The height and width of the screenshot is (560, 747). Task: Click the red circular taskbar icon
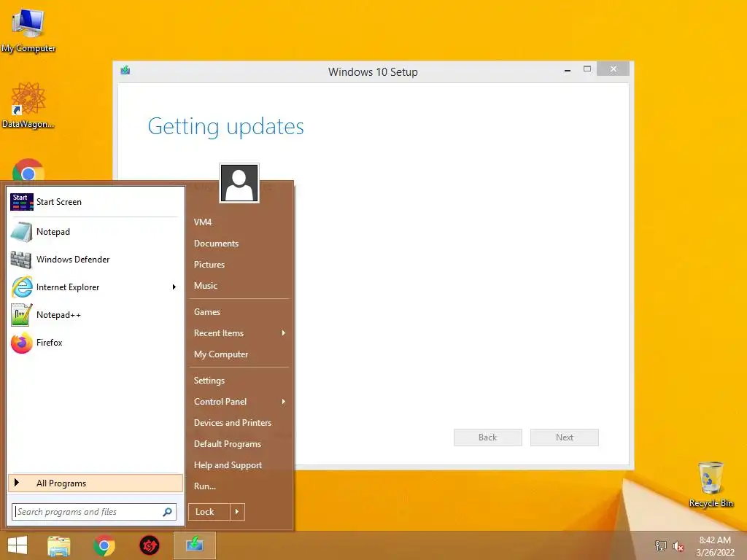[x=149, y=545]
